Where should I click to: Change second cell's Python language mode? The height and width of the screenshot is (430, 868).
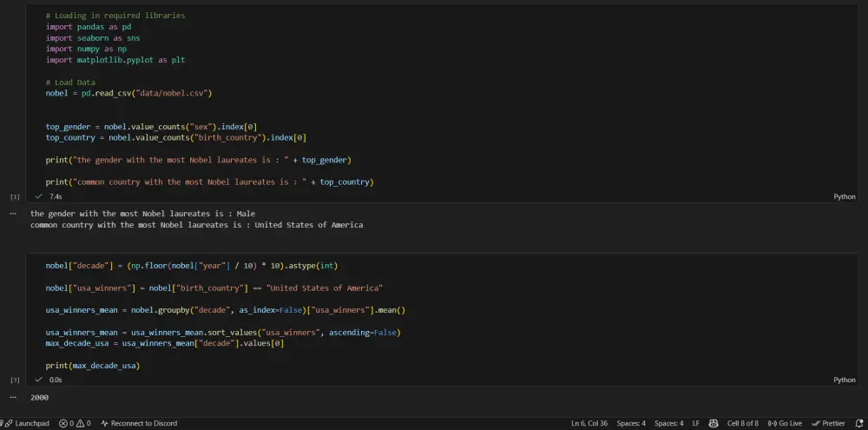pyautogui.click(x=845, y=380)
